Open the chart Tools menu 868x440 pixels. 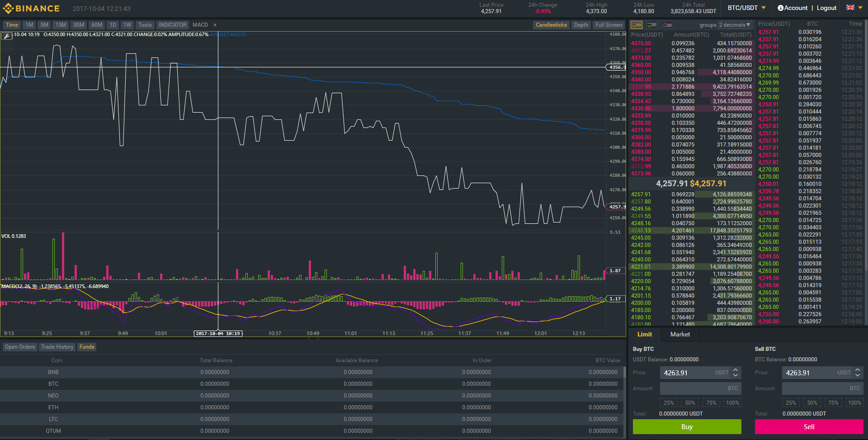(145, 25)
